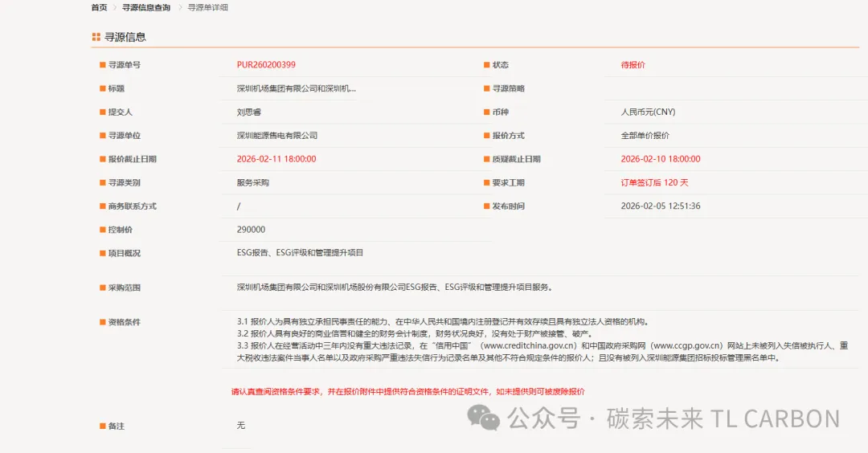Click the 质疑截止日期 field label
868x453 pixels.
(x=517, y=159)
